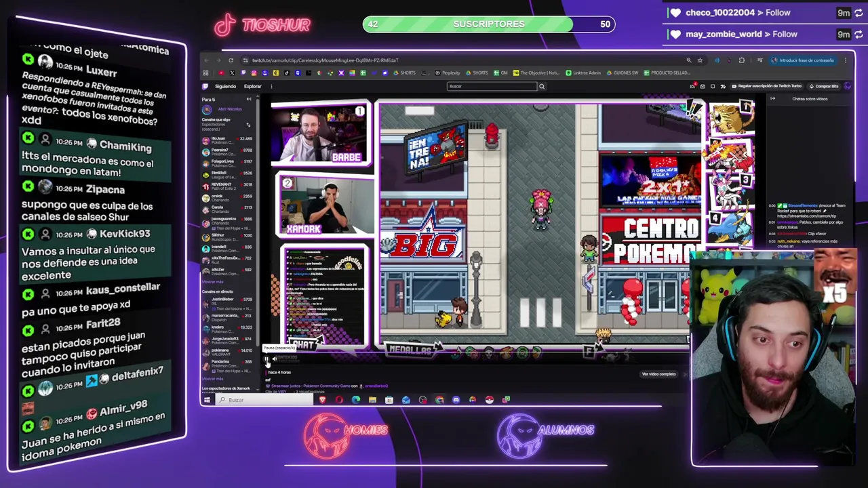This screenshot has height=488, width=868.
Task: Click the Twitch logo home icon
Action: [x=205, y=86]
